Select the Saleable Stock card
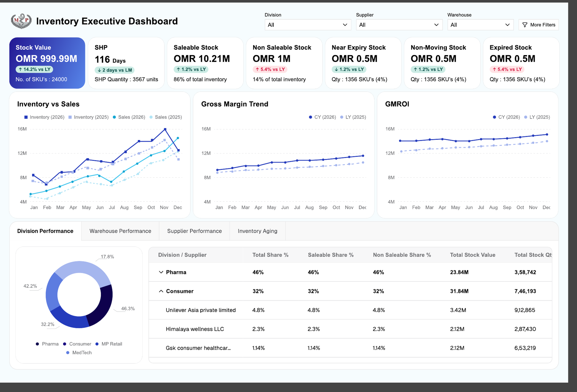 205,63
